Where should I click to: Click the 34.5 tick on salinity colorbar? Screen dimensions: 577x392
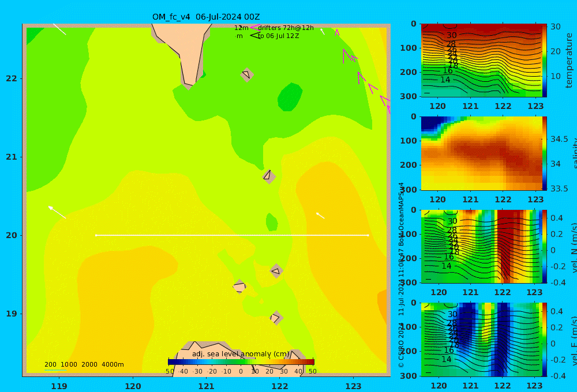click(559, 139)
